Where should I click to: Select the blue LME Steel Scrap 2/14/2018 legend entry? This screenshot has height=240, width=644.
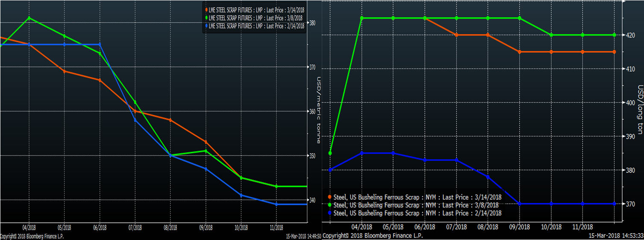(254, 26)
